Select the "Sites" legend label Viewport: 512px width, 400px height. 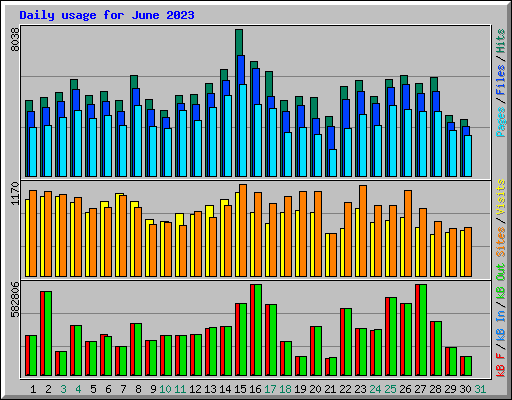coord(501,242)
